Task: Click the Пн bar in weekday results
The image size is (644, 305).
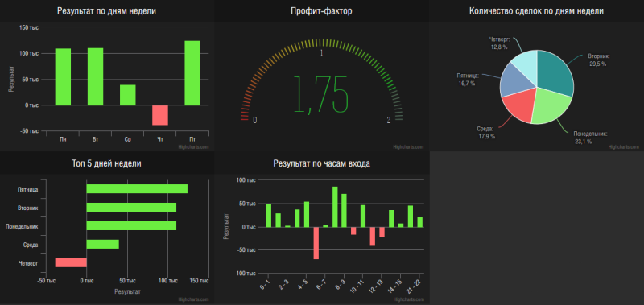Action: click(x=63, y=76)
